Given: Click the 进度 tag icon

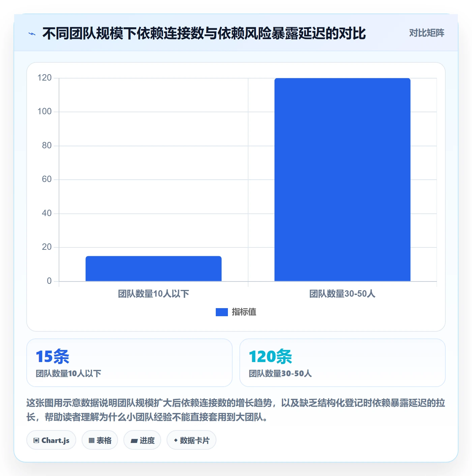Looking at the screenshot, I should pyautogui.click(x=134, y=441).
